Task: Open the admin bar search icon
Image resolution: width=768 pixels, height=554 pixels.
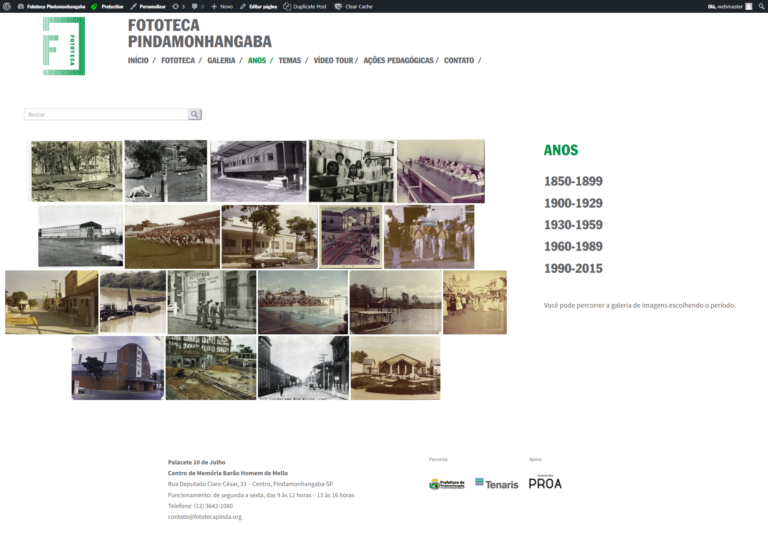Action: (x=760, y=6)
